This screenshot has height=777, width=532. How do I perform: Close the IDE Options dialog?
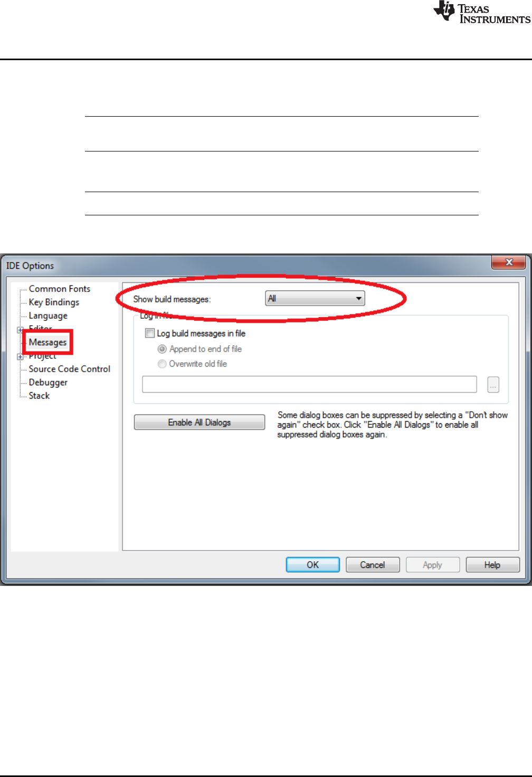tap(509, 262)
